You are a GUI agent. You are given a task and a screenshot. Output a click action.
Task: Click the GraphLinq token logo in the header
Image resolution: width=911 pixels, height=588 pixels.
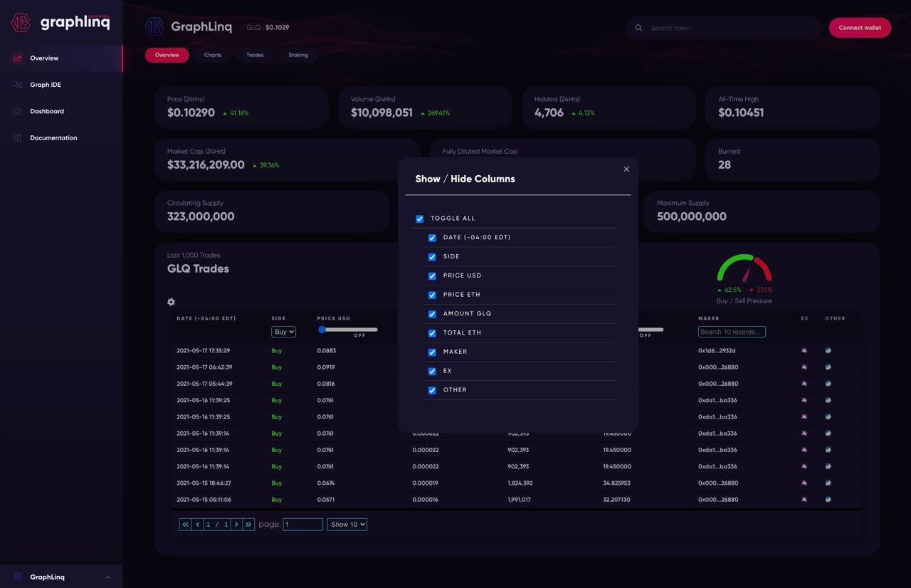154,27
